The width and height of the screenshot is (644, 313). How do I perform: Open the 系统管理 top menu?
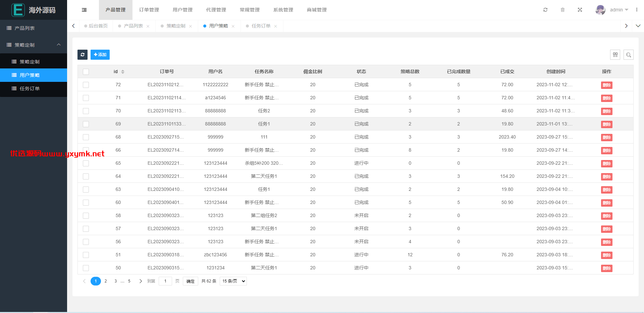[x=283, y=10]
